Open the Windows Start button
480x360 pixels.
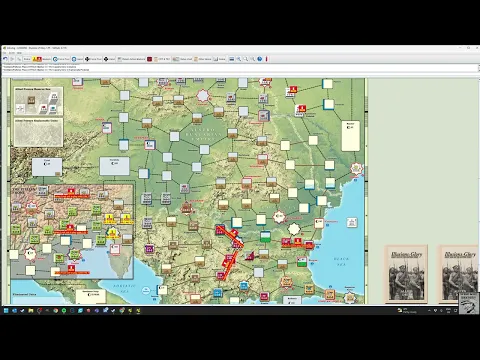click(x=6, y=311)
